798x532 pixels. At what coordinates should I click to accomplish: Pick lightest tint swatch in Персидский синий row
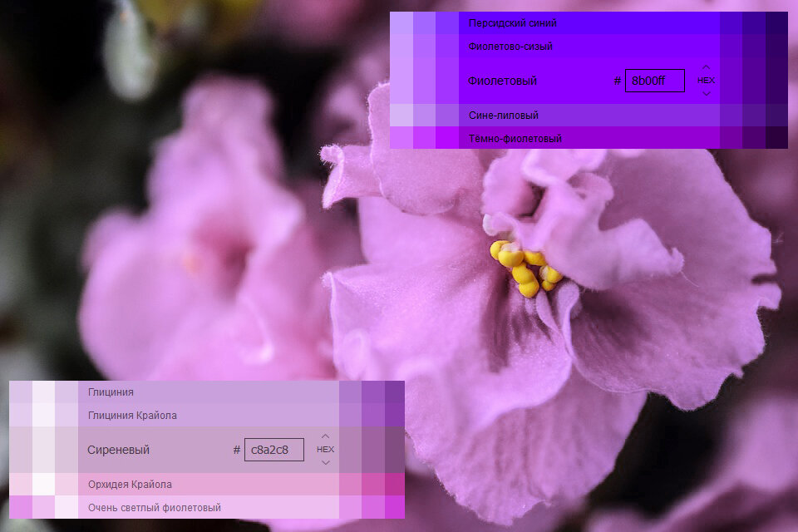[x=401, y=23]
